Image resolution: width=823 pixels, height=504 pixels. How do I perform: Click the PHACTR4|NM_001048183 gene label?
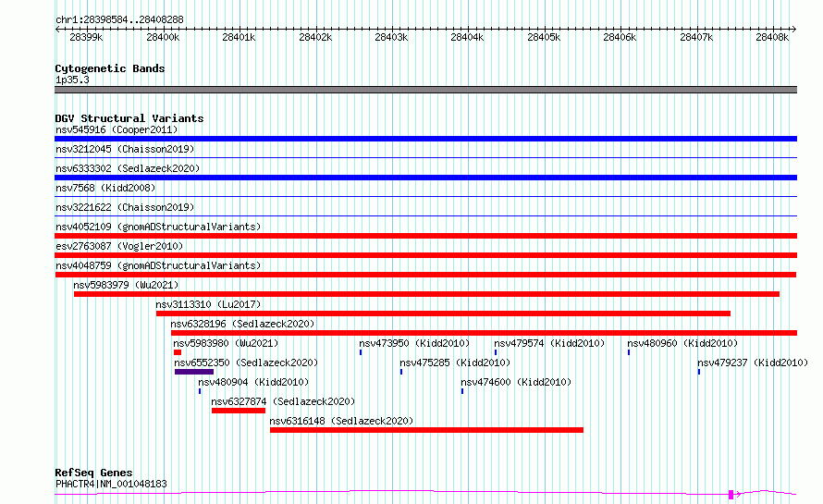[x=111, y=484]
